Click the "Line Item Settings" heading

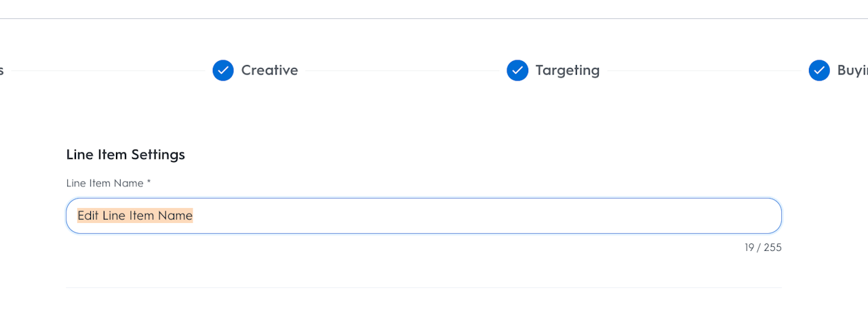tap(125, 155)
